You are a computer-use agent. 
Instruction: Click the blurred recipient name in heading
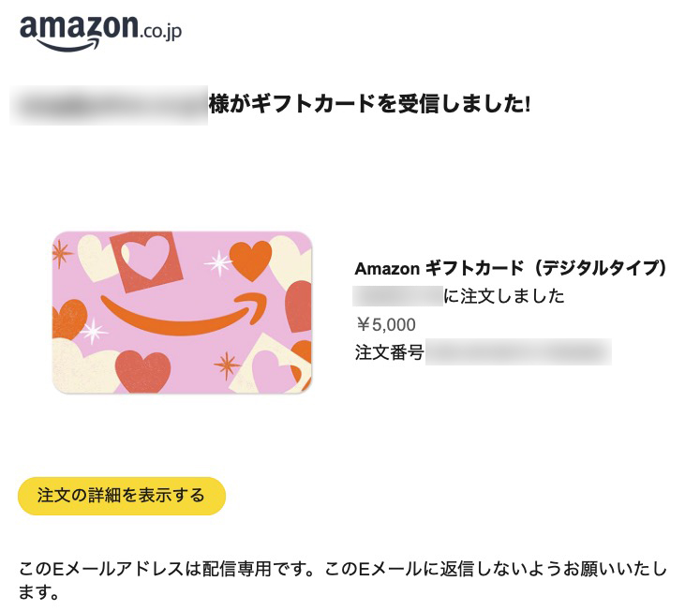pos(109,105)
